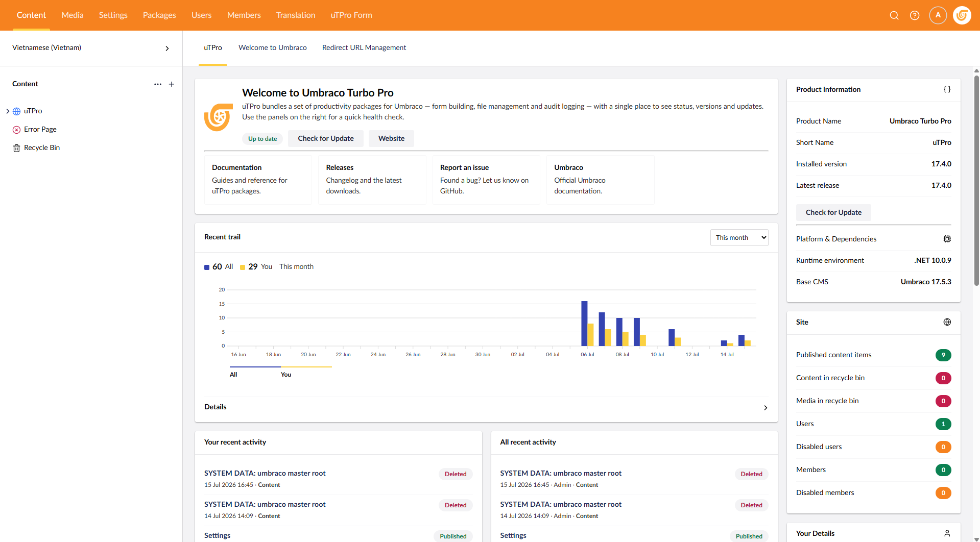Click 14 Jul entry in All recent activity
The image size is (980, 542).
[x=634, y=510]
